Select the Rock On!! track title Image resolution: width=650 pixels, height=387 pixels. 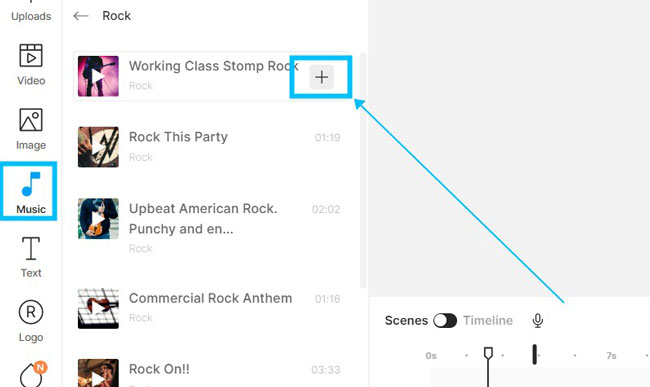point(159,369)
